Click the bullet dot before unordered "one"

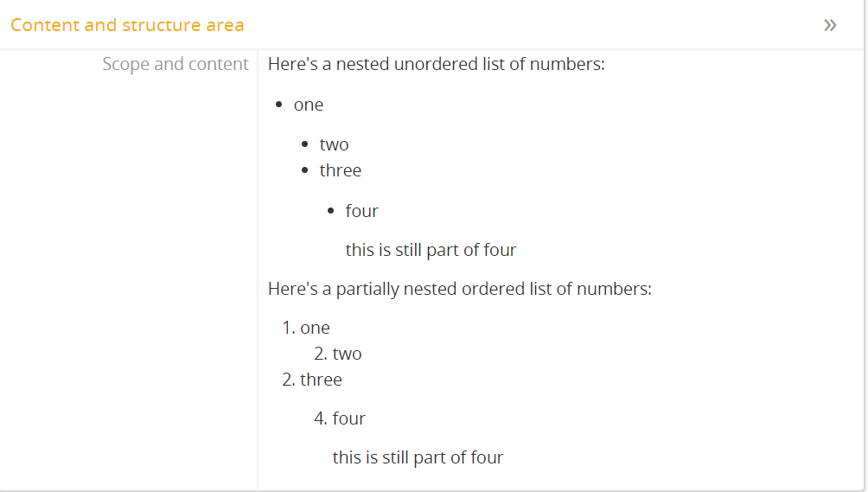278,105
